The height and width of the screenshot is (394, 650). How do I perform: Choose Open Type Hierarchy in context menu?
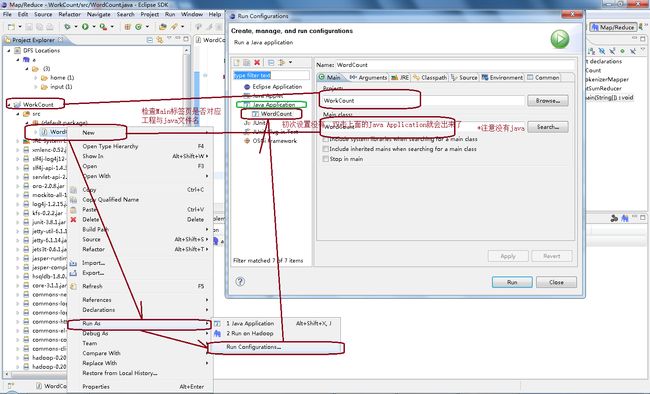pos(140,146)
